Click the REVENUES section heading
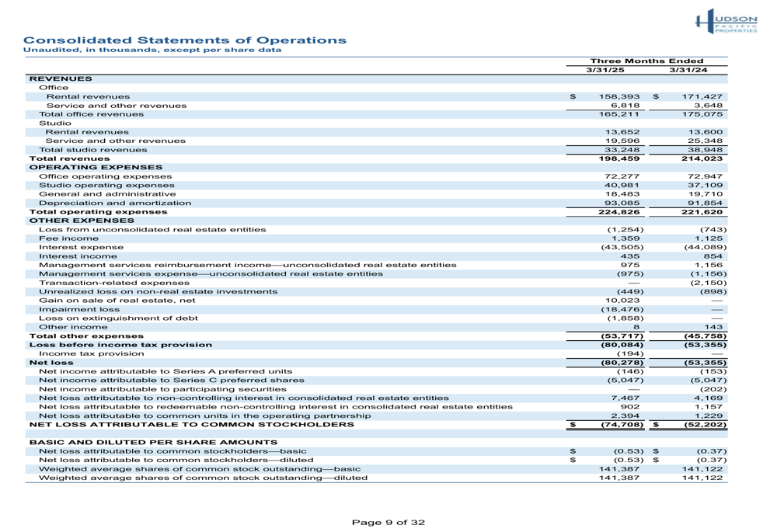Screen dimensions: 777x532 coord(61,78)
